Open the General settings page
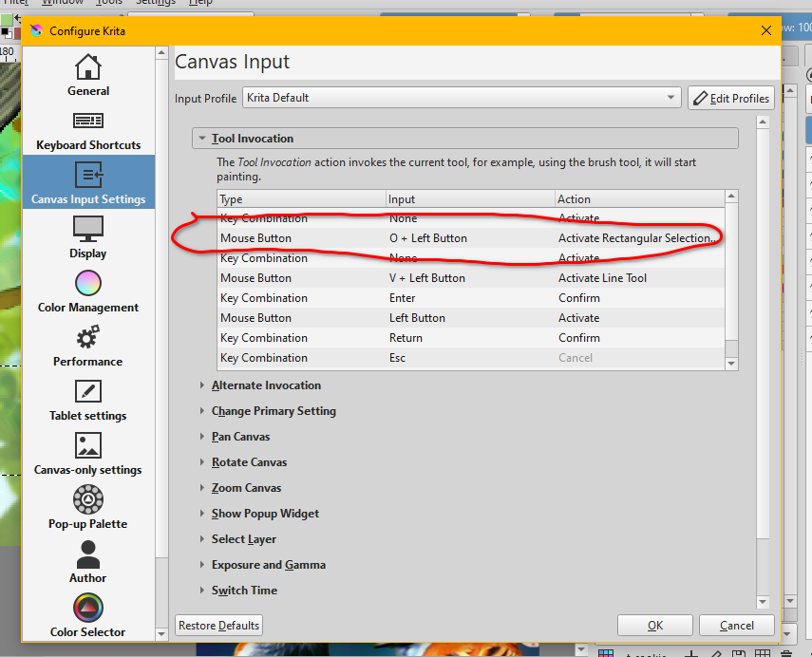Screen dimensions: 812x657 (x=88, y=75)
